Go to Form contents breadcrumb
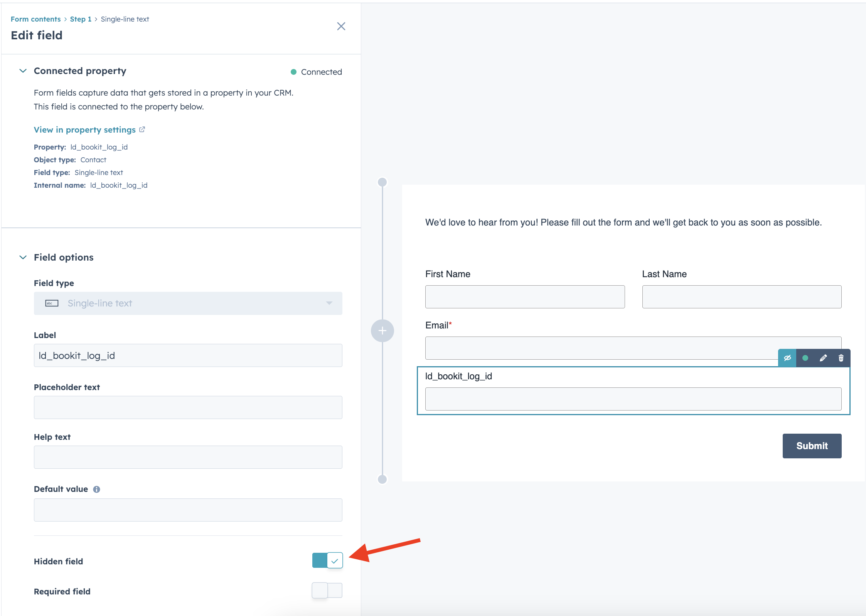 (x=35, y=19)
